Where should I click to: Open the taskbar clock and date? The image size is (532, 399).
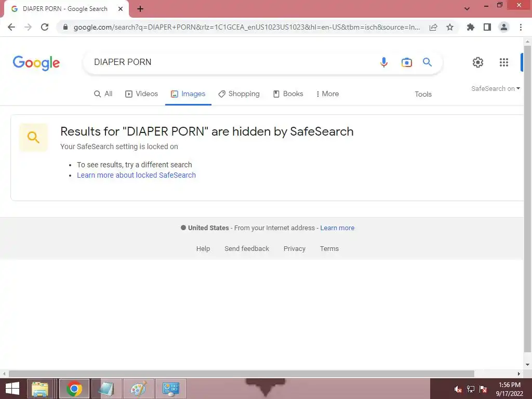click(510, 389)
